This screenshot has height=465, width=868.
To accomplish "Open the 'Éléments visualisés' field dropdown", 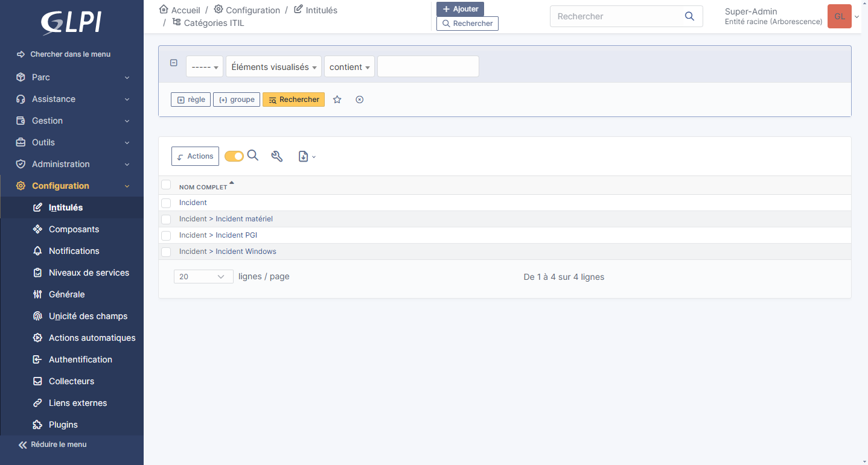I will pyautogui.click(x=274, y=67).
